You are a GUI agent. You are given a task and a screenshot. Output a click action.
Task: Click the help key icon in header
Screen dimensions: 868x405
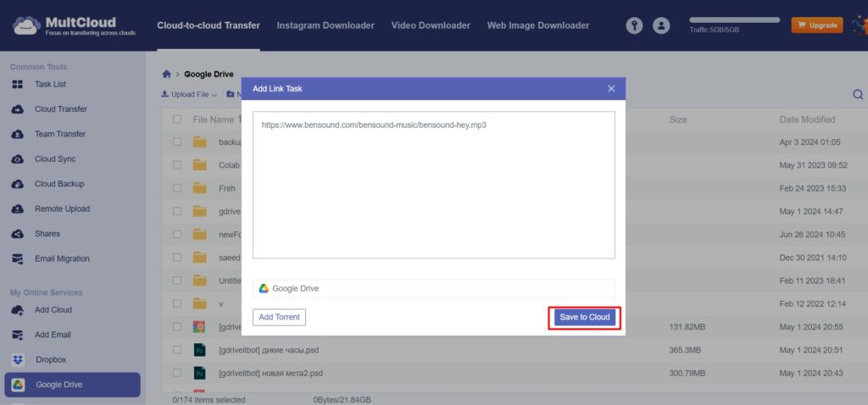(x=634, y=25)
